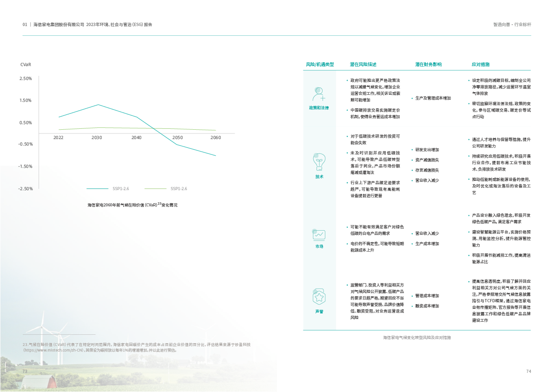Click the ESG report title in page header

click(x=93, y=24)
